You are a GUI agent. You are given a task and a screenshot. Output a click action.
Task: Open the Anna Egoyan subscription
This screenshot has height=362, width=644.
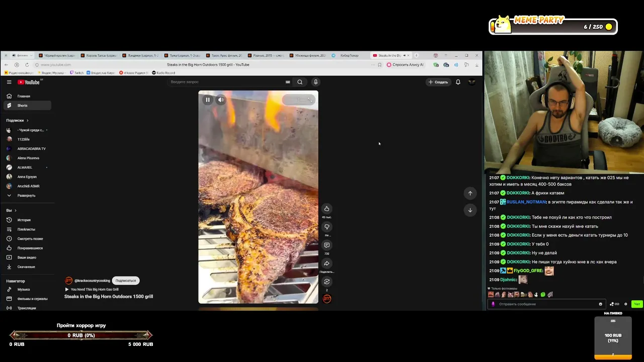click(27, 176)
